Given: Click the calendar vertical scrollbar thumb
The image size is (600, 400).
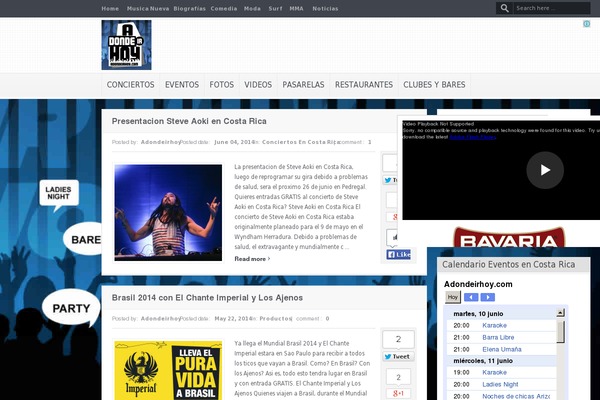Looking at the screenshot, I should click(560, 331).
